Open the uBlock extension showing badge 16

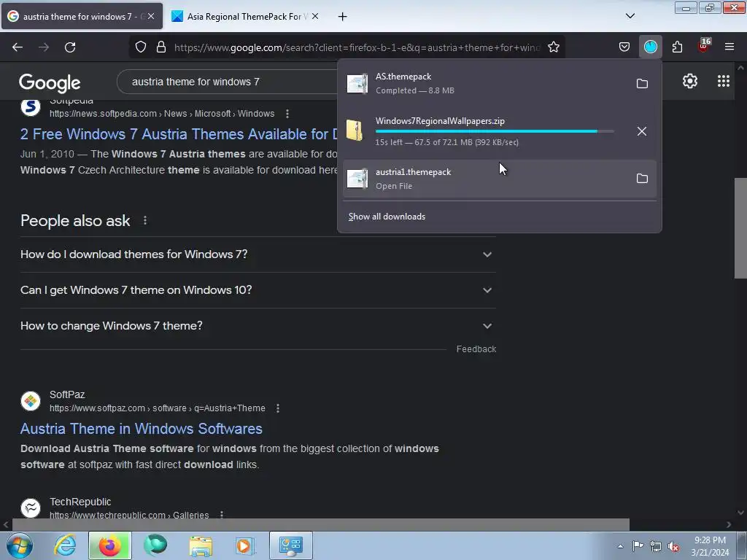[704, 46]
